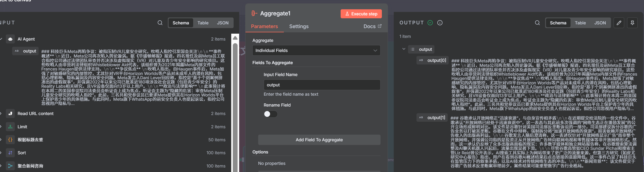Collapse the output array chevron

click(404, 49)
